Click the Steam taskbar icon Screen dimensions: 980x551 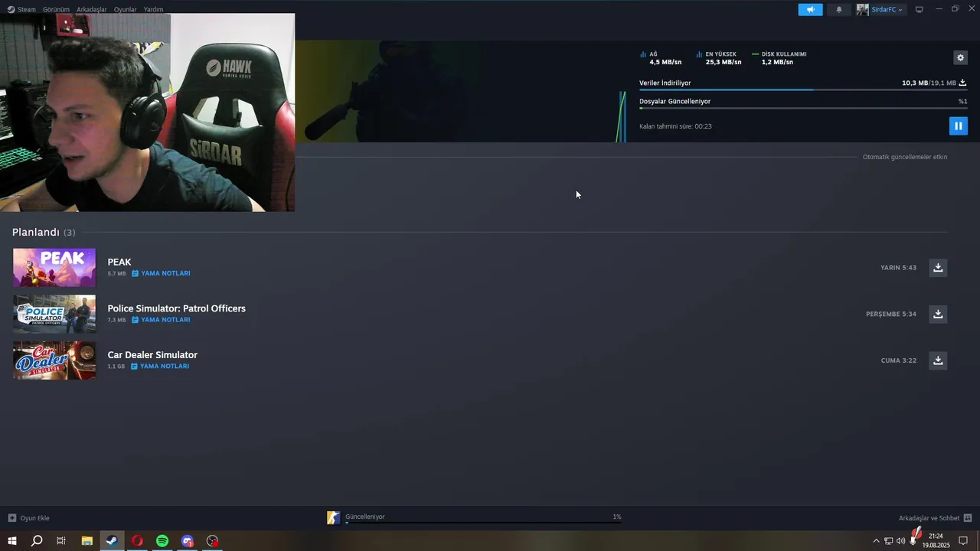pyautogui.click(x=112, y=541)
